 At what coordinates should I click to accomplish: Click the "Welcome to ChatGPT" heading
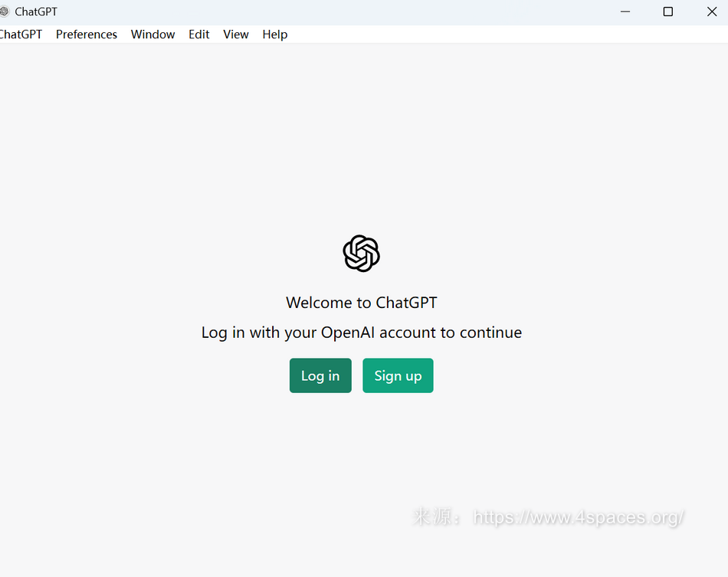pyautogui.click(x=362, y=303)
